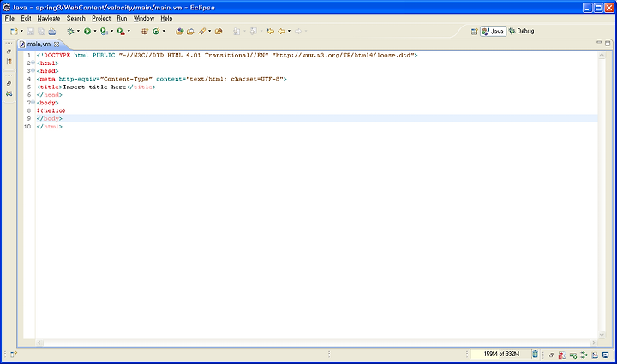Screen dimensions: 617x364
Task: Click the open folder icon after Search
Action: tap(219, 32)
